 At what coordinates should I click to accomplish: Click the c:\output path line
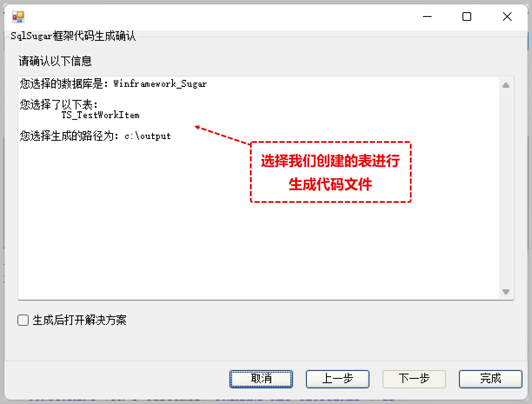click(x=96, y=136)
